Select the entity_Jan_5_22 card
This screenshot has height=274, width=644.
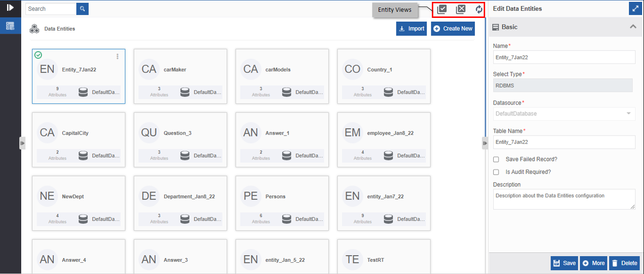pyautogui.click(x=282, y=257)
